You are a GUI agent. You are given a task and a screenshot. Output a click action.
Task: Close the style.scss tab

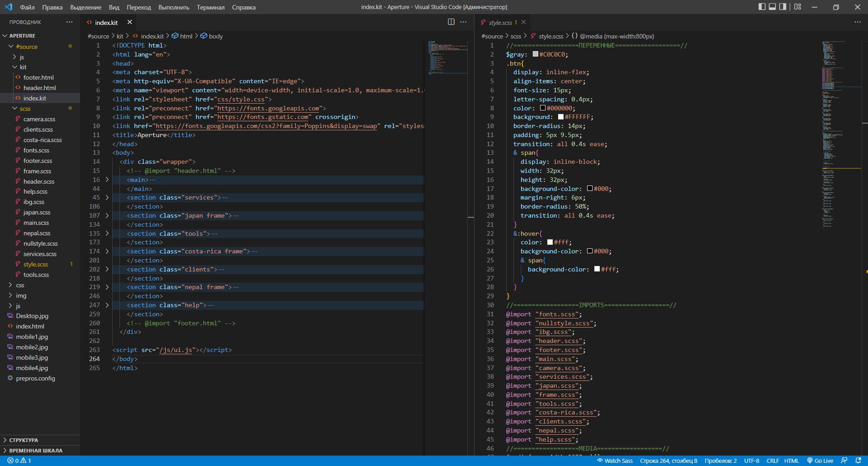[523, 22]
